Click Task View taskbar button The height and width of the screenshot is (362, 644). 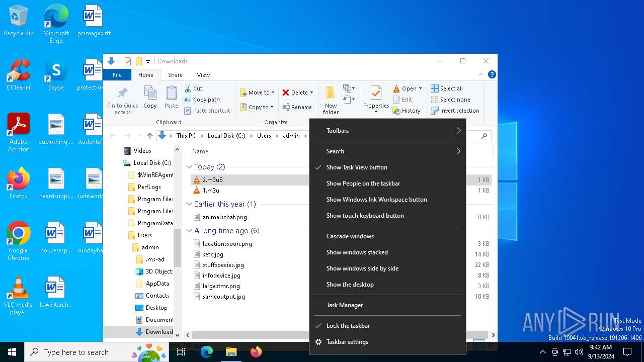coord(181,352)
